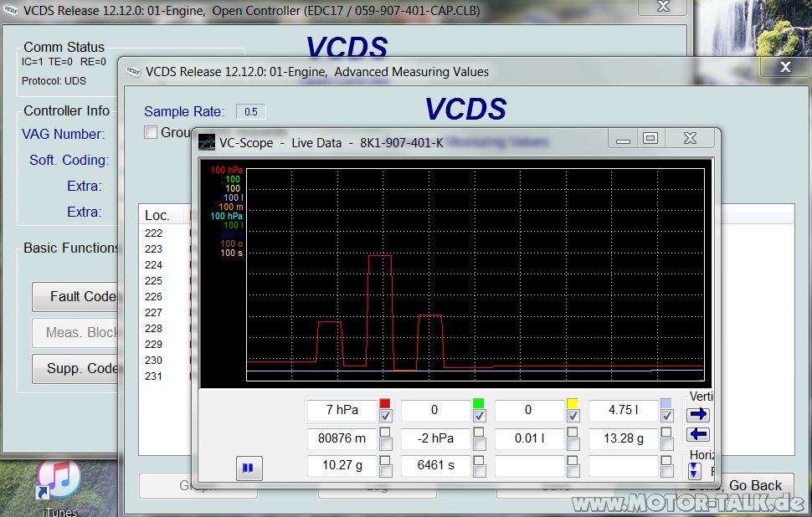Click the 0.01 l value field
Screen dimensions: 812x517
529,438
